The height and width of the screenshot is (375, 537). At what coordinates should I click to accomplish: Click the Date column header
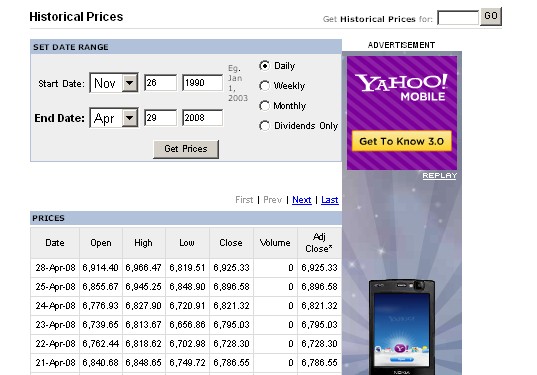(x=55, y=243)
